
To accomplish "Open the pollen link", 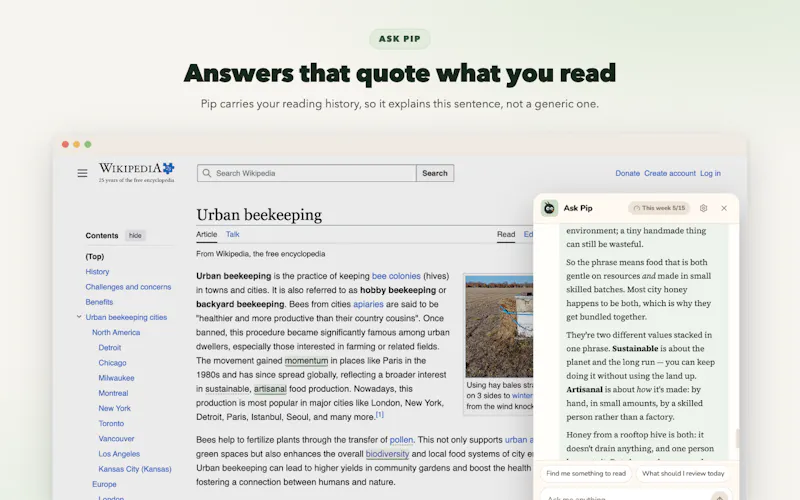I will pyautogui.click(x=402, y=440).
